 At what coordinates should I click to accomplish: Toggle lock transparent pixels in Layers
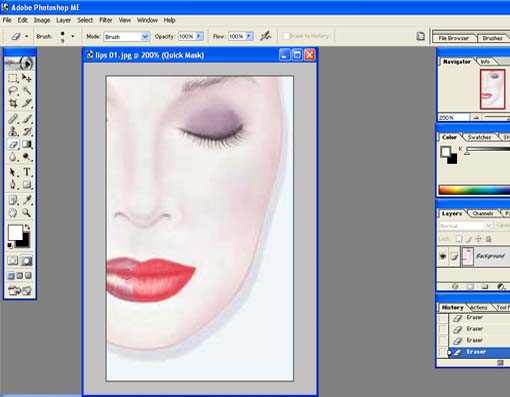point(459,239)
